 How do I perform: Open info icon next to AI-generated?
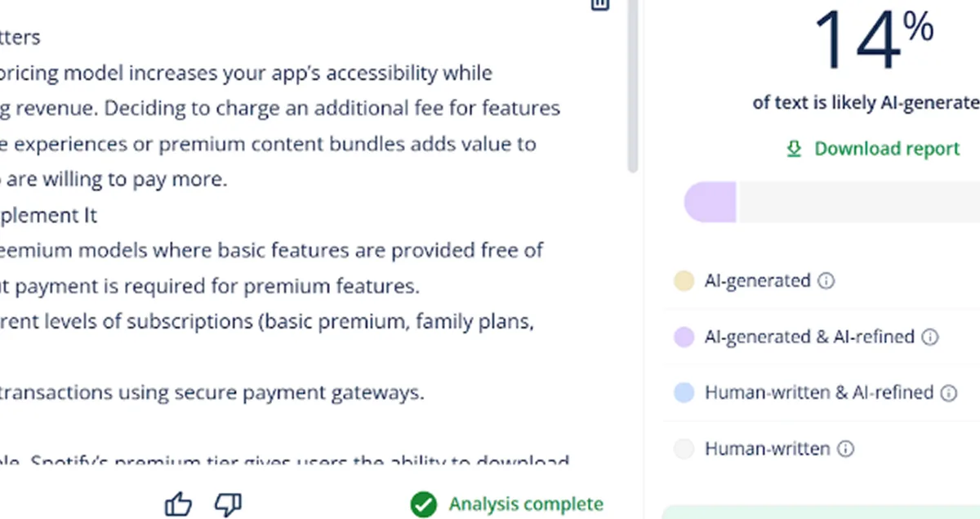826,281
